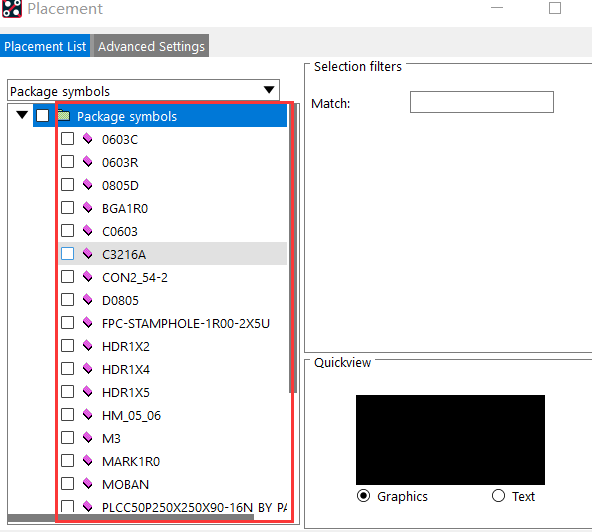
Task: Click the vertical scrollbar of the symbol list
Action: [x=293, y=248]
